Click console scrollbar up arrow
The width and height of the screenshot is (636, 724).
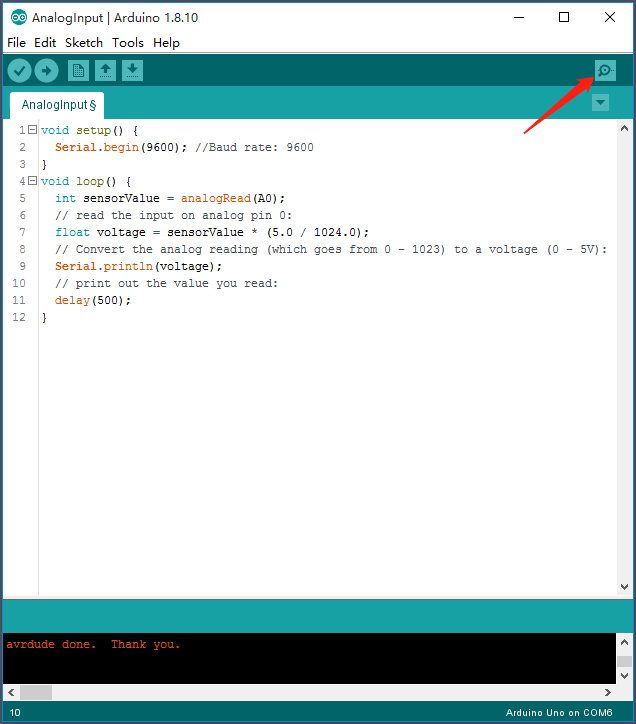pos(624,642)
